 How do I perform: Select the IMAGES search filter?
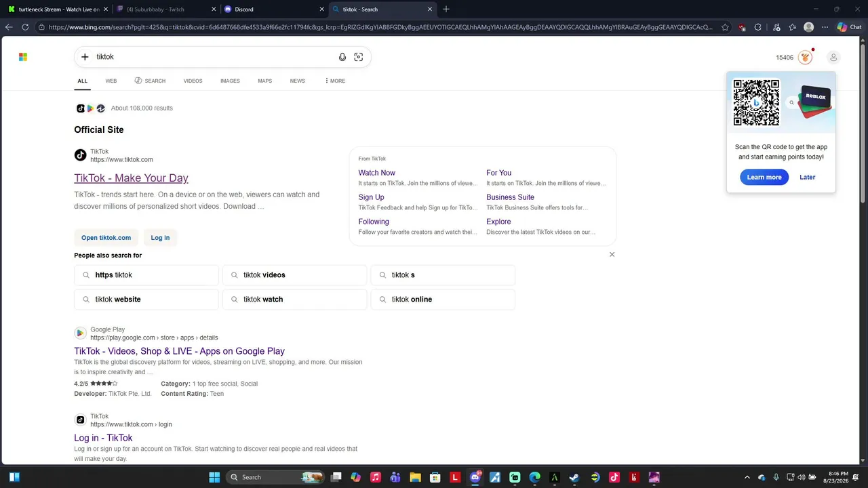pyautogui.click(x=230, y=81)
